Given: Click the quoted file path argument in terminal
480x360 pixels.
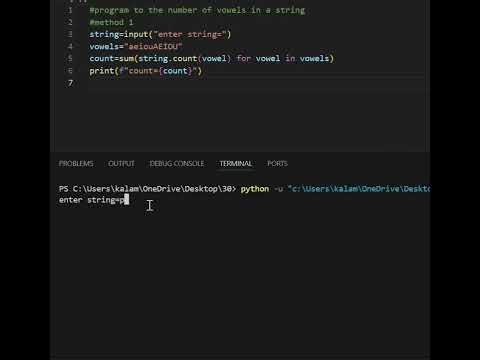Looking at the screenshot, I should 359,189.
